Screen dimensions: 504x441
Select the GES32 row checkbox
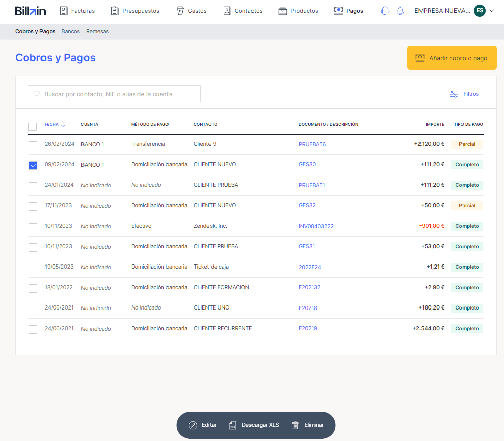[33, 206]
